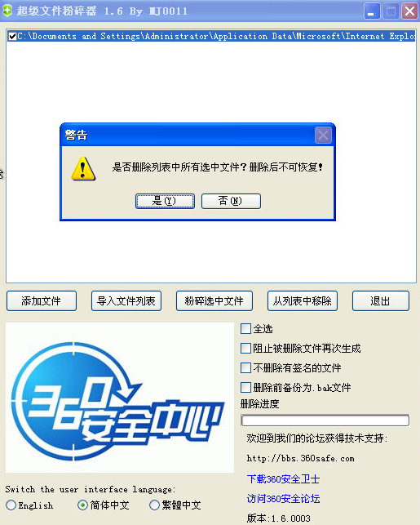Image resolution: width=420 pixels, height=525 pixels.
Task: Cancel deletion with 否(N) button
Action: coord(231,201)
